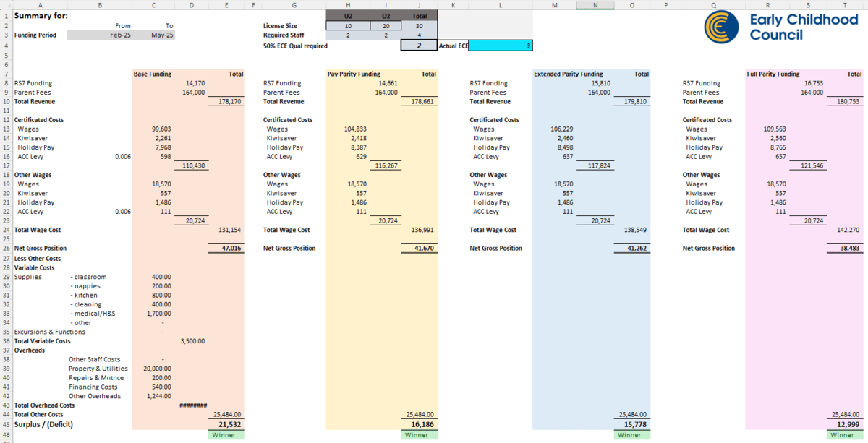Select the Base Funding surplus value 21,532

[x=228, y=424]
